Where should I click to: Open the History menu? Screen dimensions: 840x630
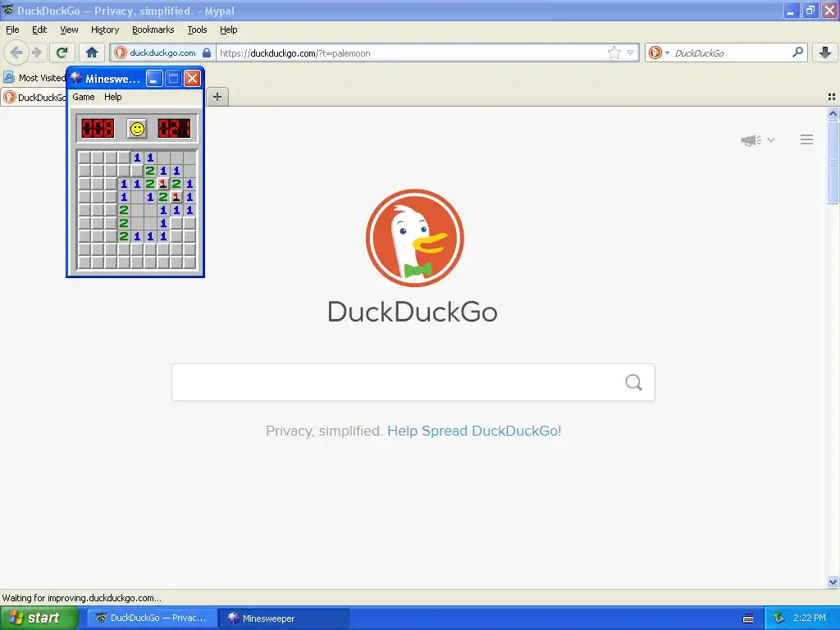[x=105, y=30]
